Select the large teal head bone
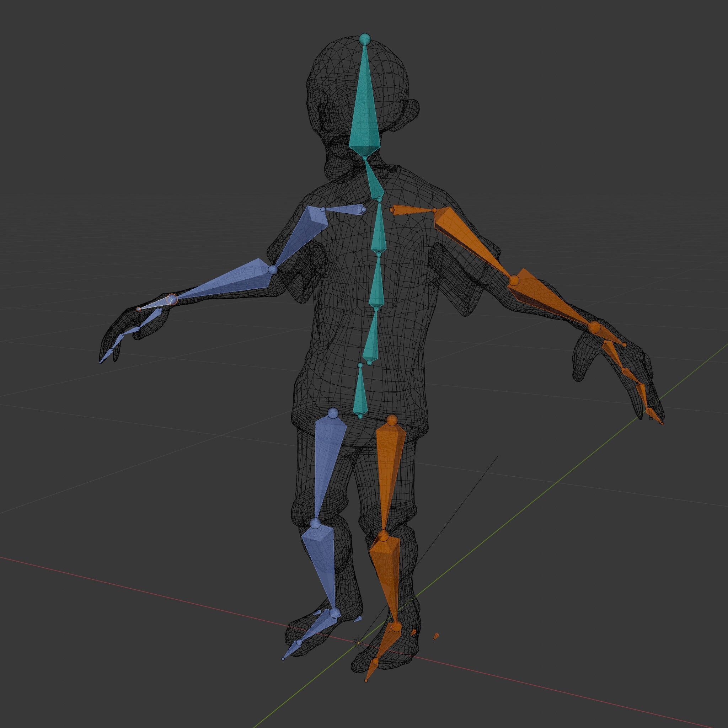Screen dimensions: 728x728 click(365, 109)
